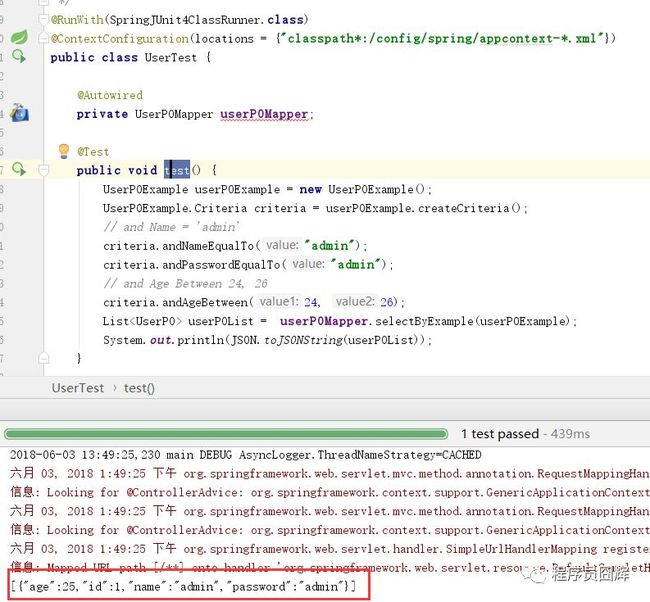Collapse the @RunWith annotation fold marker

click(x=44, y=19)
